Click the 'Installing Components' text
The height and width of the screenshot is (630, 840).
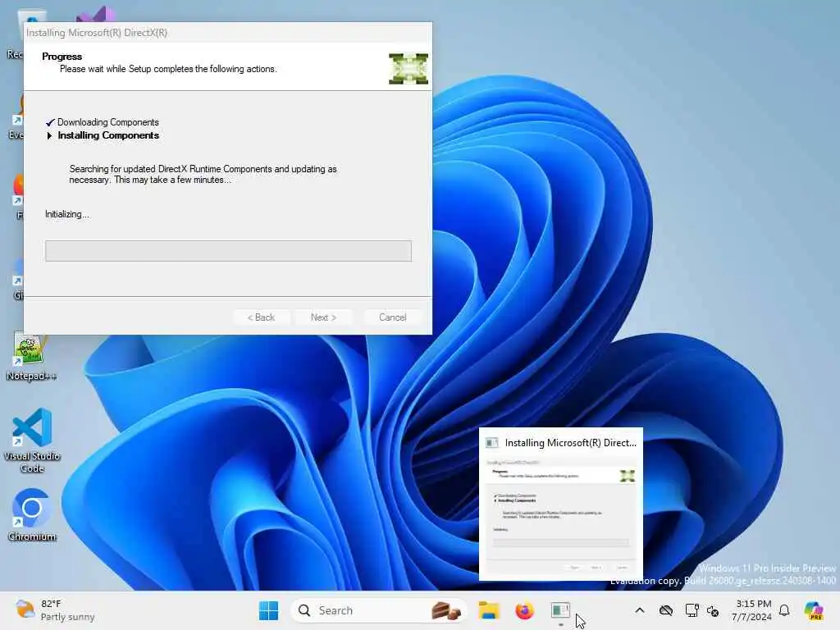[109, 135]
